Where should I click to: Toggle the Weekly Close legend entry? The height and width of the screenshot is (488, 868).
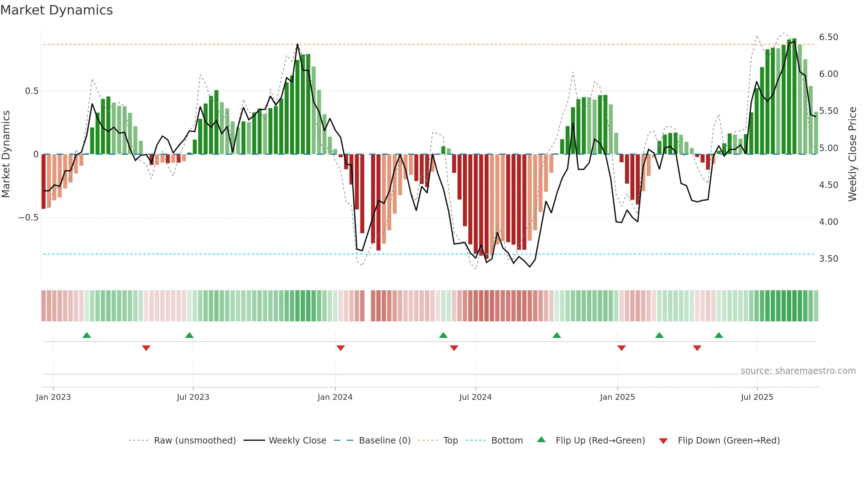point(285,440)
